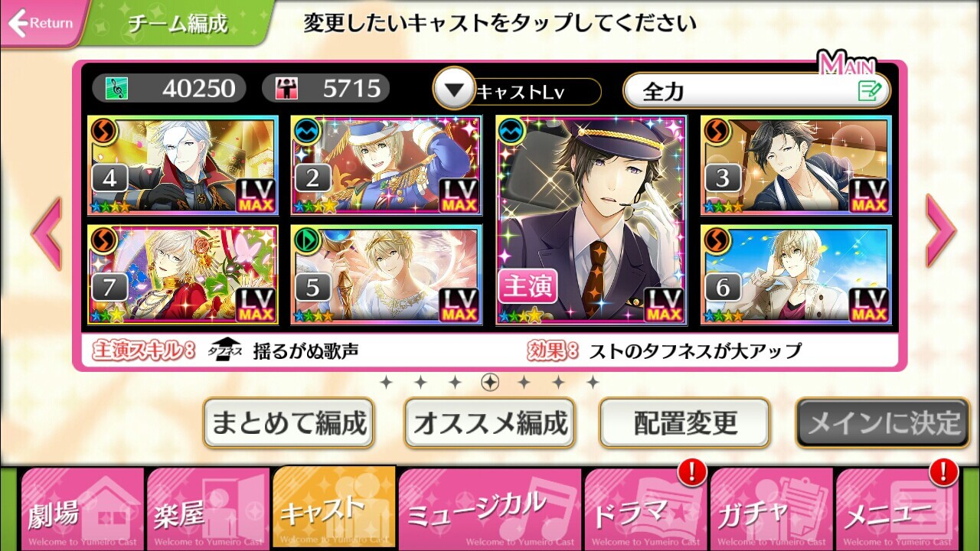Open the キャストLv sort dropdown

pyautogui.click(x=518, y=92)
